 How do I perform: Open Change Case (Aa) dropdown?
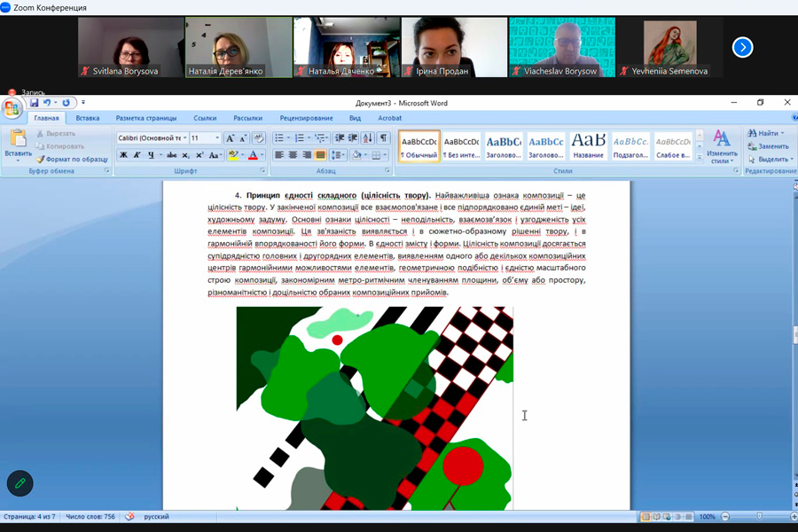click(x=215, y=155)
